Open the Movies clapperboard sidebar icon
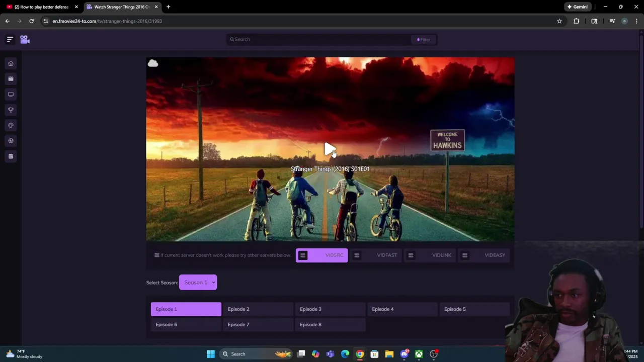This screenshot has width=644, height=362. tap(11, 78)
